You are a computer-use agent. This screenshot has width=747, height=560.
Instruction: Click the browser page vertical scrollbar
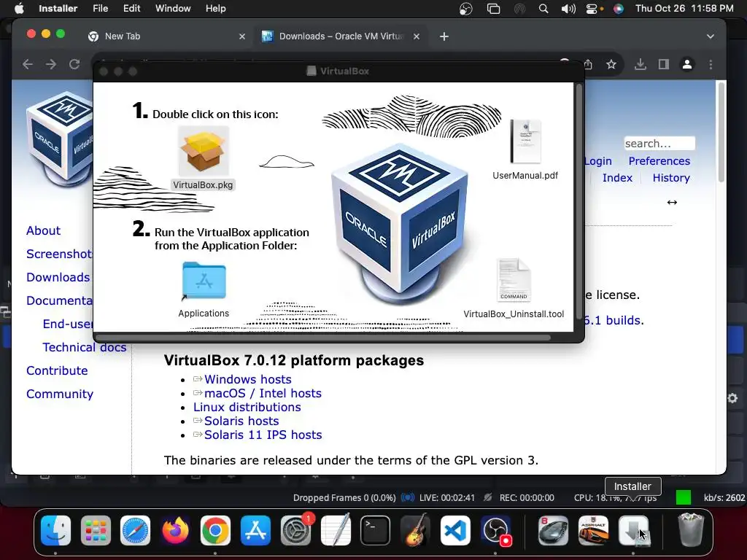721,133
